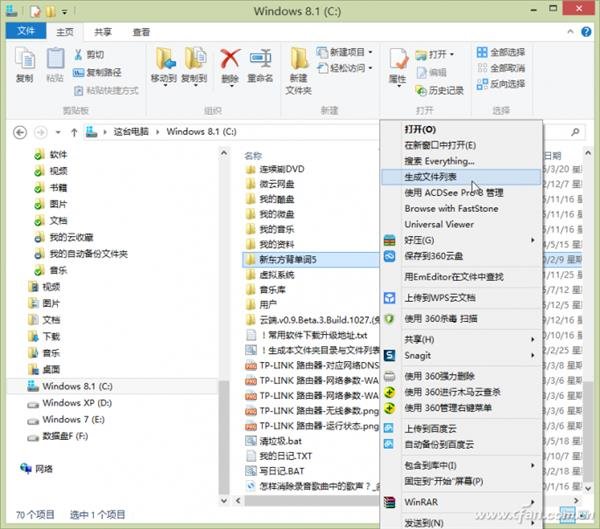Image resolution: width=600 pixels, height=529 pixels.
Task: Click the blue Help question mark icon
Action: [586, 31]
